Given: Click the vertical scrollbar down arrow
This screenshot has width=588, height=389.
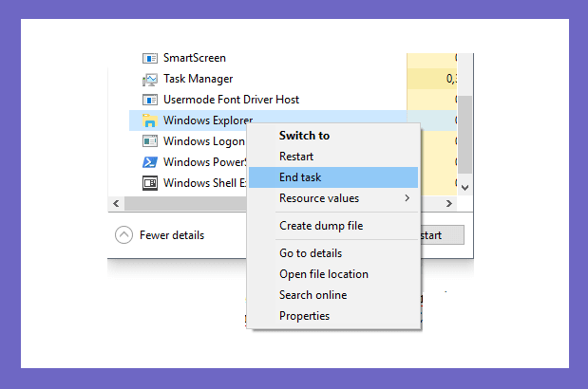Looking at the screenshot, I should click(x=465, y=188).
